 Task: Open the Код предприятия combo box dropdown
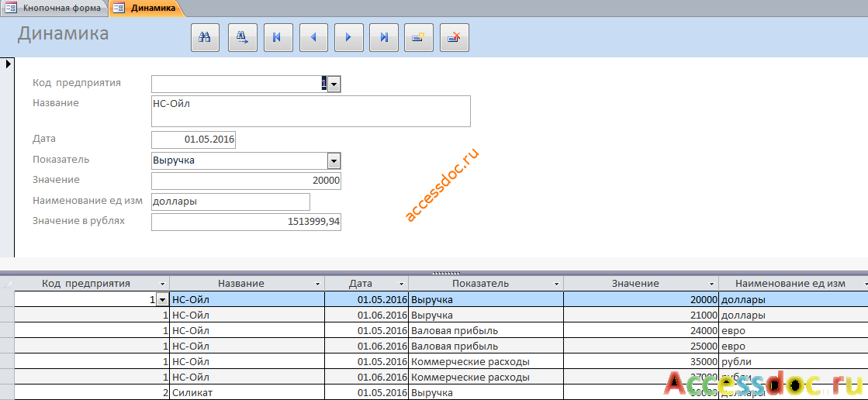334,84
